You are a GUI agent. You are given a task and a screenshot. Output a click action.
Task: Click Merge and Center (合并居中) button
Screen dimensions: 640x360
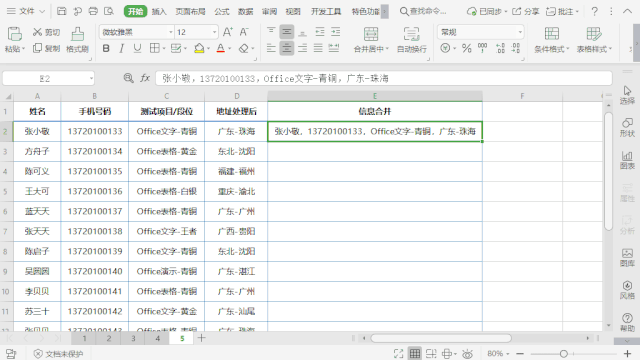point(371,40)
